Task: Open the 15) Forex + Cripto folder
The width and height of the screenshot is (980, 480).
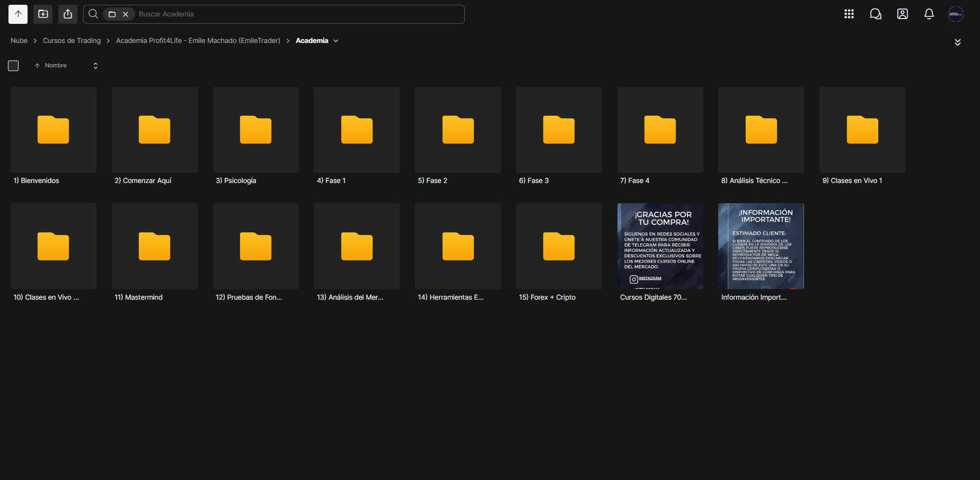Action: [x=559, y=252]
